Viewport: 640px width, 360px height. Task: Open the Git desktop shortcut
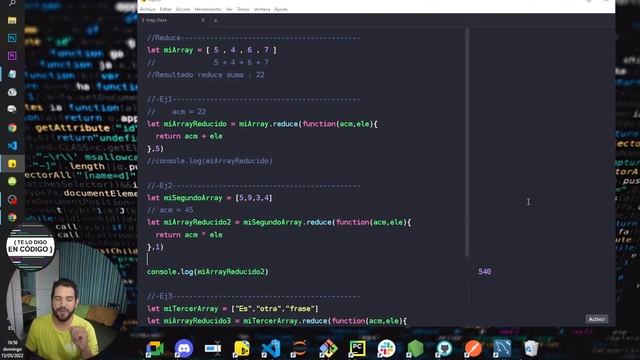[x=328, y=349]
